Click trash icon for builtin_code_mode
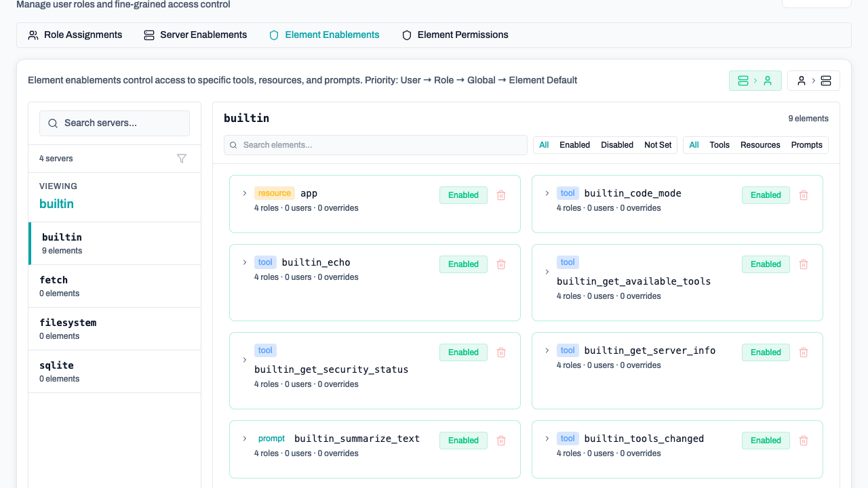 pyautogui.click(x=804, y=195)
